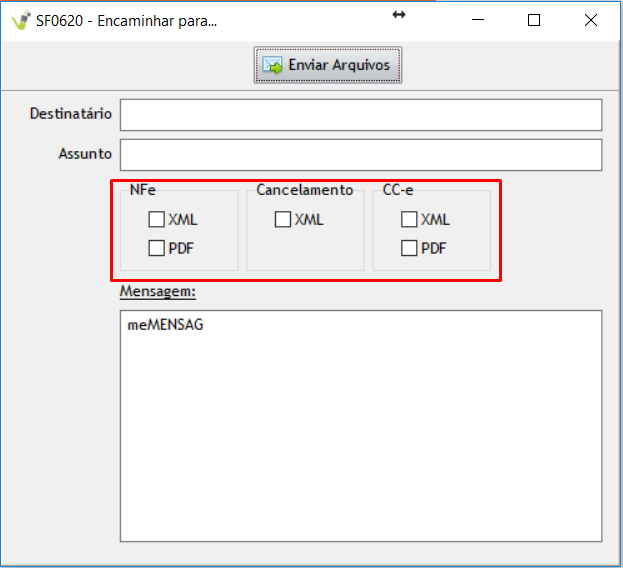Click into the Assunto text field
Viewport: 623px width, 568px height.
click(360, 155)
